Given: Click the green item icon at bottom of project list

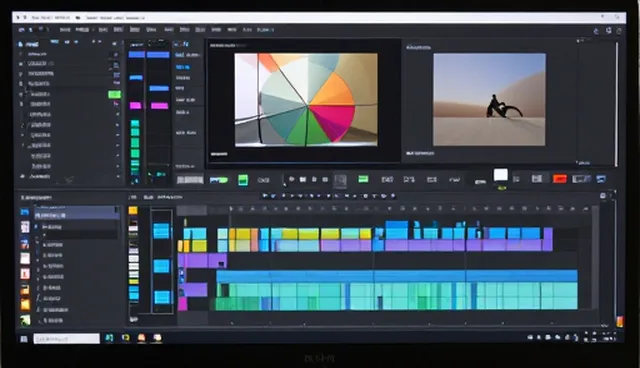Looking at the screenshot, I should tap(25, 321).
